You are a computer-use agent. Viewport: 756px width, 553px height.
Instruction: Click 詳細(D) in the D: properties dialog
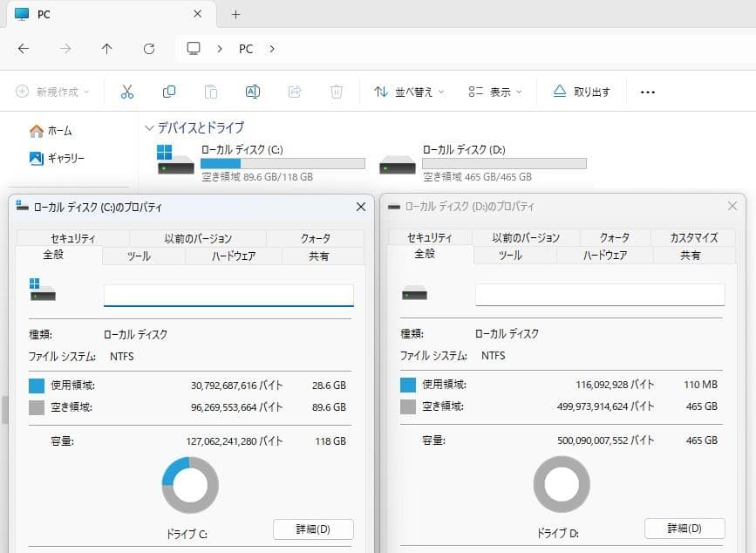pyautogui.click(x=684, y=528)
